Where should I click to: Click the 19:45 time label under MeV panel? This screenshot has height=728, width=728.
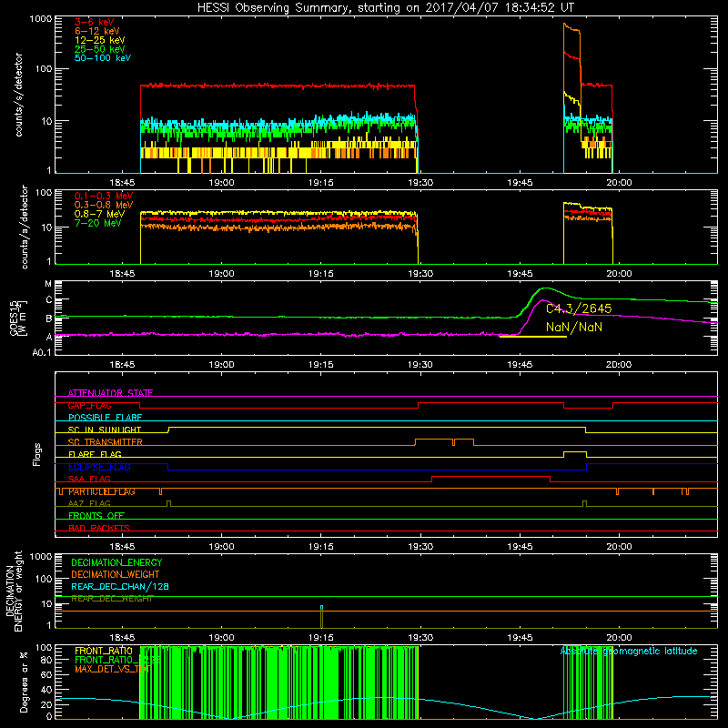[520, 274]
